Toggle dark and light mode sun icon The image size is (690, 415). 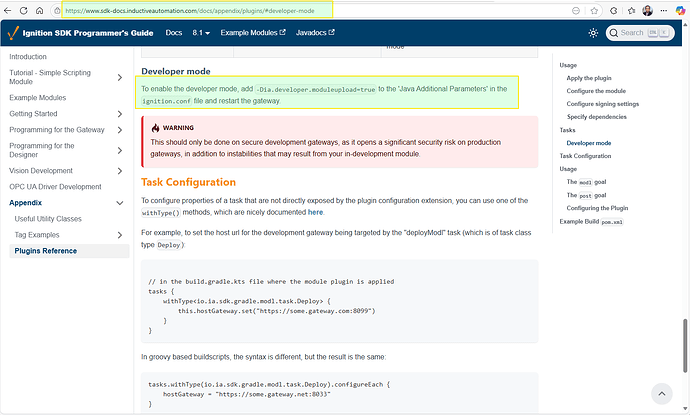(593, 33)
